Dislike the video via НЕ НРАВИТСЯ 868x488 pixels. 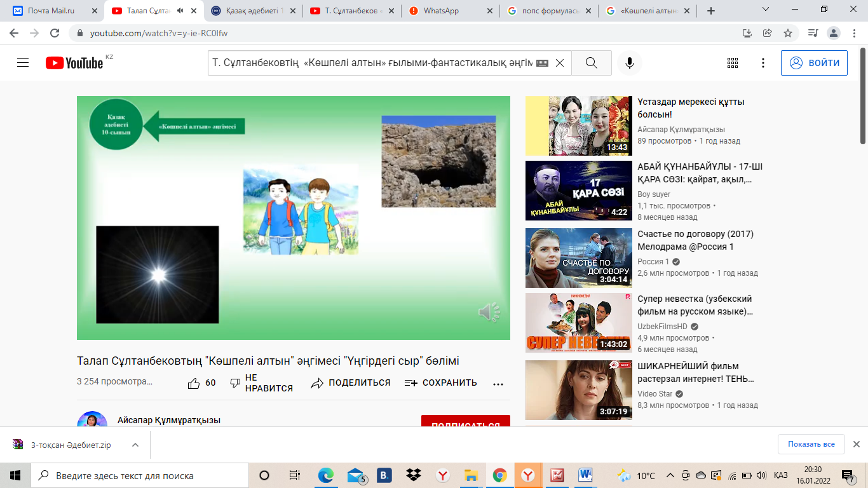point(261,383)
